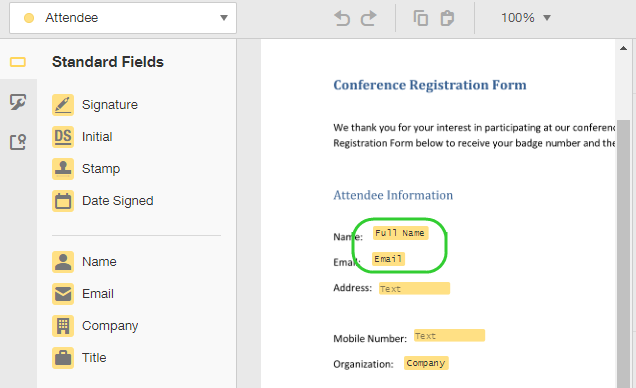Image resolution: width=636 pixels, height=388 pixels.
Task: Open the 100% zoom dropdown
Action: [526, 18]
